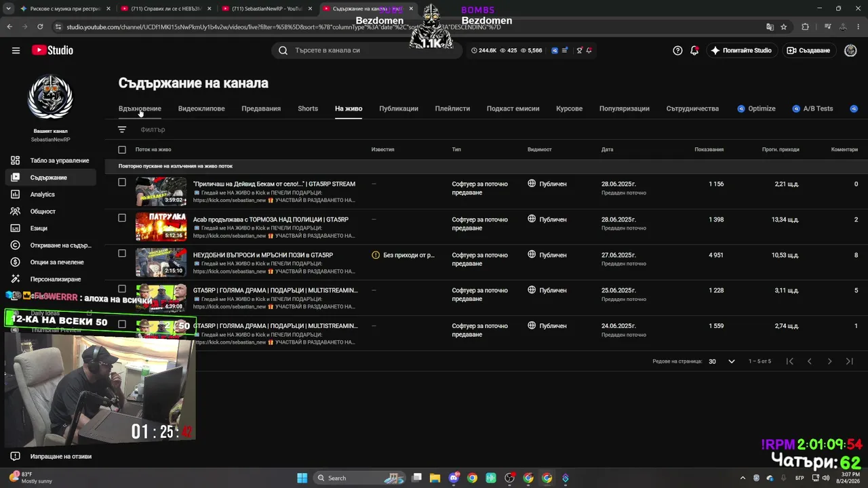Open the thumbnail of the Acab stream
868x488 pixels.
point(161,227)
